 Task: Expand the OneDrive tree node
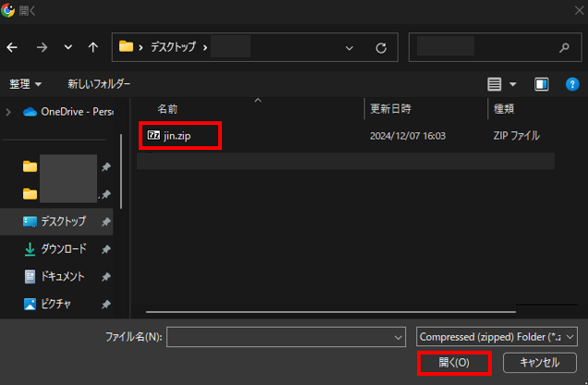9,111
